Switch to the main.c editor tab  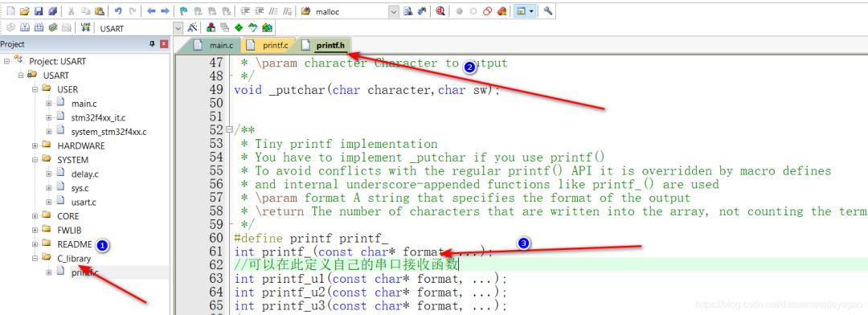pyautogui.click(x=217, y=45)
